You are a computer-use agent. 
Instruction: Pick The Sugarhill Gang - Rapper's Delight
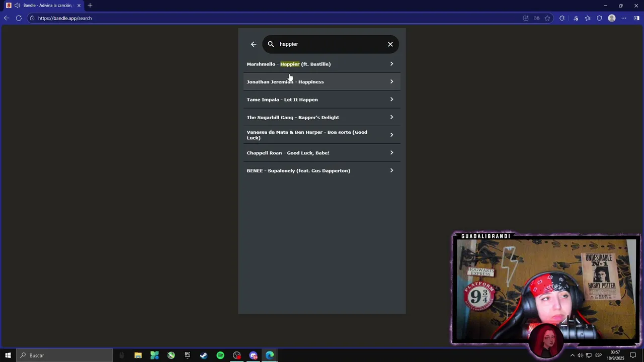tap(322, 117)
